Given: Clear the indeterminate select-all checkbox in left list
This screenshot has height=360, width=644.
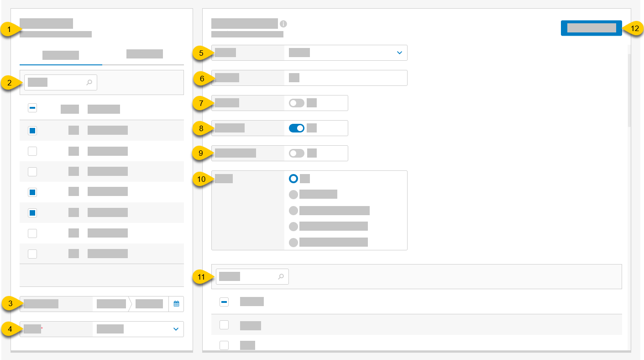Looking at the screenshot, I should pos(32,108).
